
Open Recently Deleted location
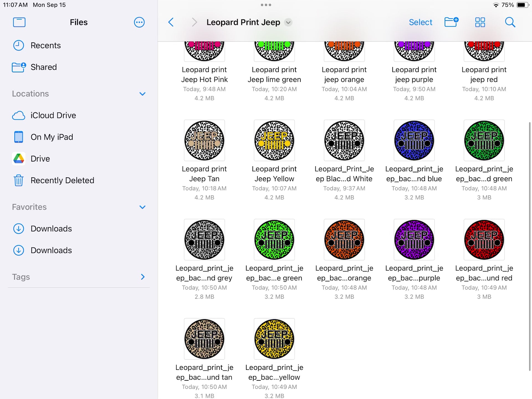62,180
